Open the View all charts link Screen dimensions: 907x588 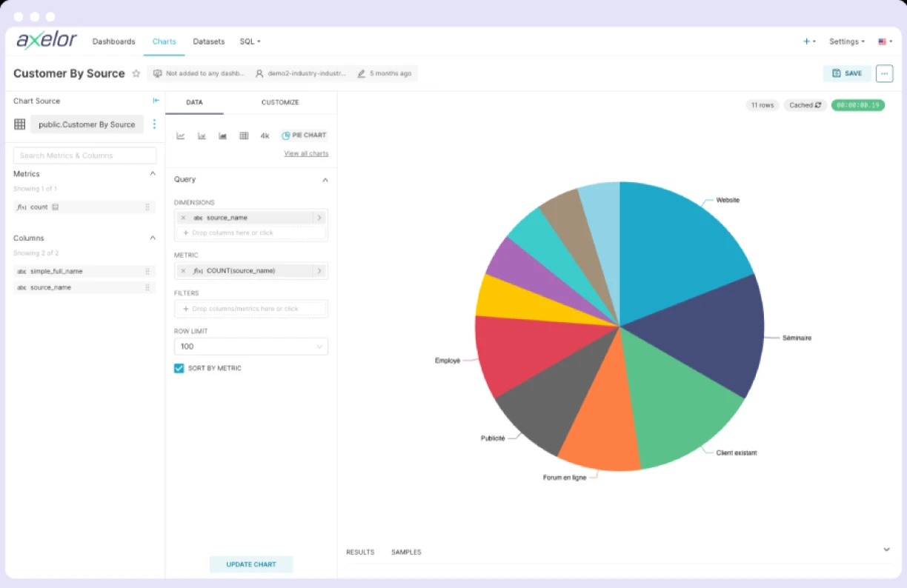pos(306,153)
